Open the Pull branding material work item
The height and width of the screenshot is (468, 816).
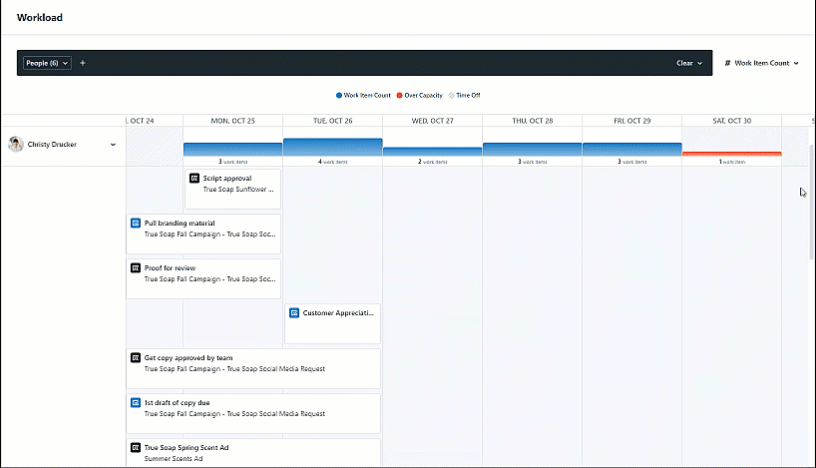click(x=203, y=234)
